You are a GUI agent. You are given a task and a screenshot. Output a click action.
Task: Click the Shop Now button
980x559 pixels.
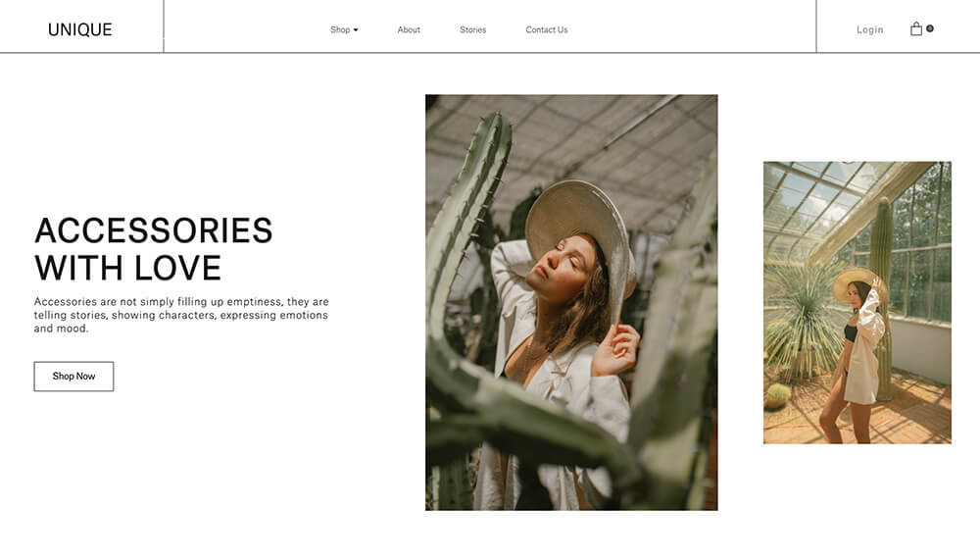click(x=73, y=377)
